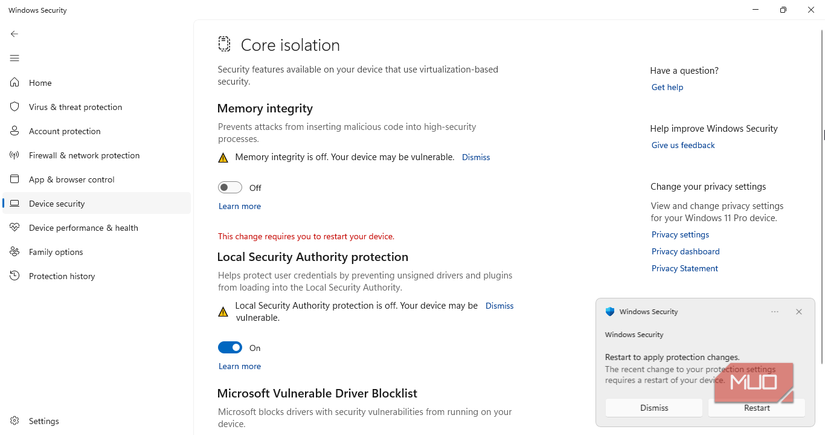Image resolution: width=825 pixels, height=435 pixels.
Task: Turn off Local Security Authority protection toggle
Action: pos(230,348)
